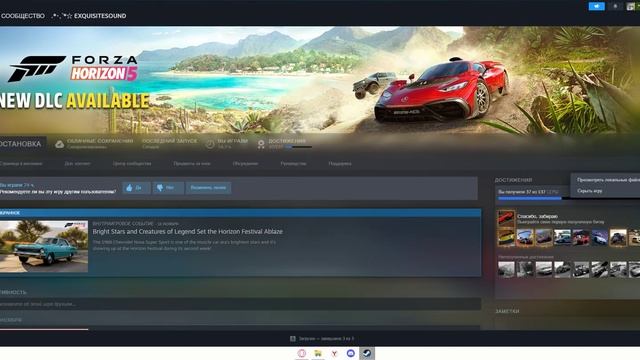The width and height of the screenshot is (640, 360).
Task: Open the ЗАМЕТКИ notes panel heading
Action: 507,311
